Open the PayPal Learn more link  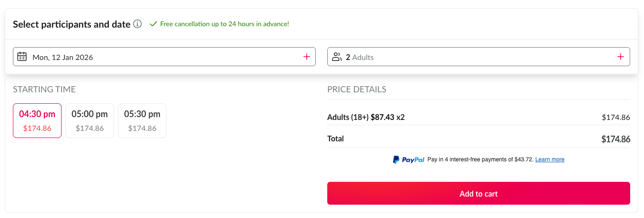point(550,159)
